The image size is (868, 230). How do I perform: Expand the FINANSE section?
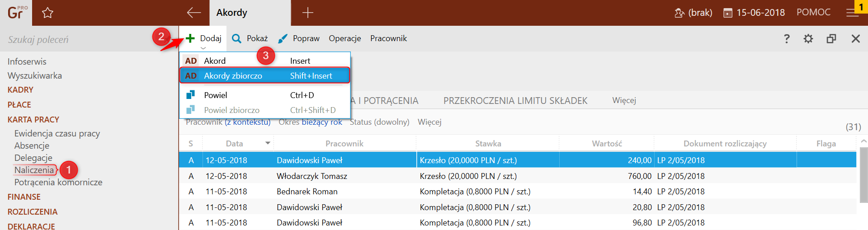(24, 197)
